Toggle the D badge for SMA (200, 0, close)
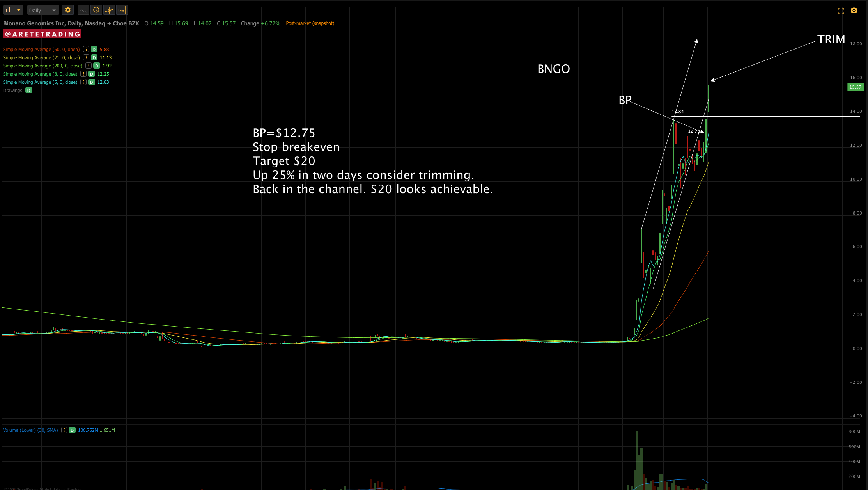This screenshot has width=868, height=490. pos(97,66)
